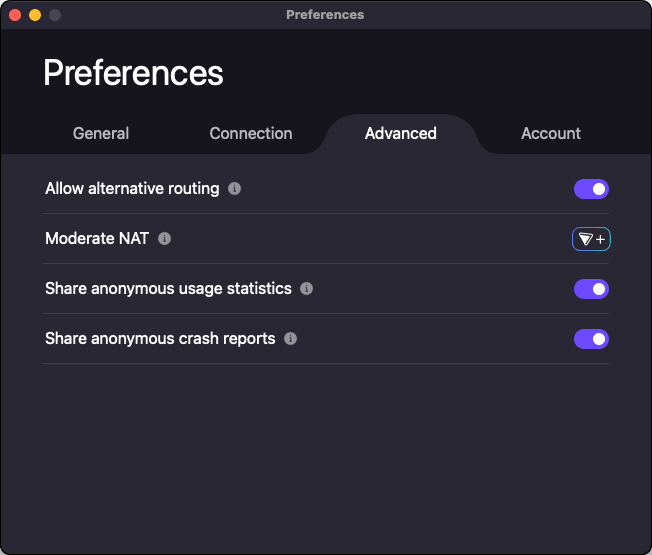The width and height of the screenshot is (652, 555).
Task: Click the large Preferences heading
Action: [x=134, y=73]
